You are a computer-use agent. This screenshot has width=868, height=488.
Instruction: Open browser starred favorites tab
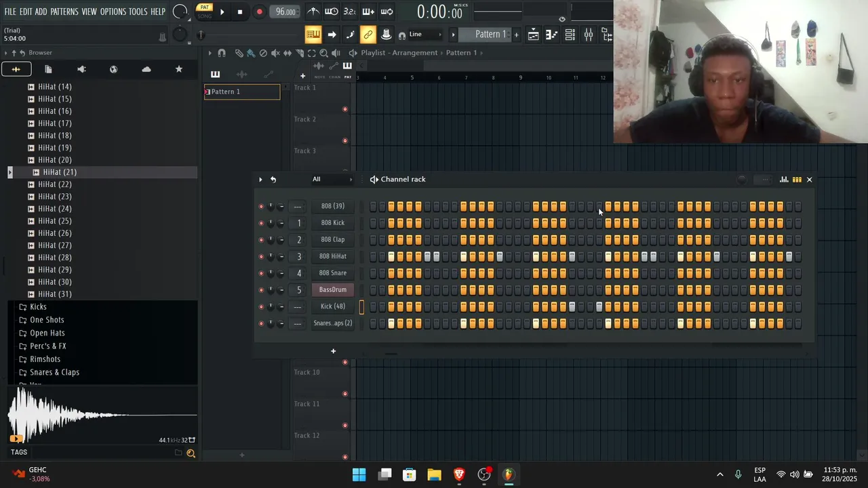coord(179,69)
